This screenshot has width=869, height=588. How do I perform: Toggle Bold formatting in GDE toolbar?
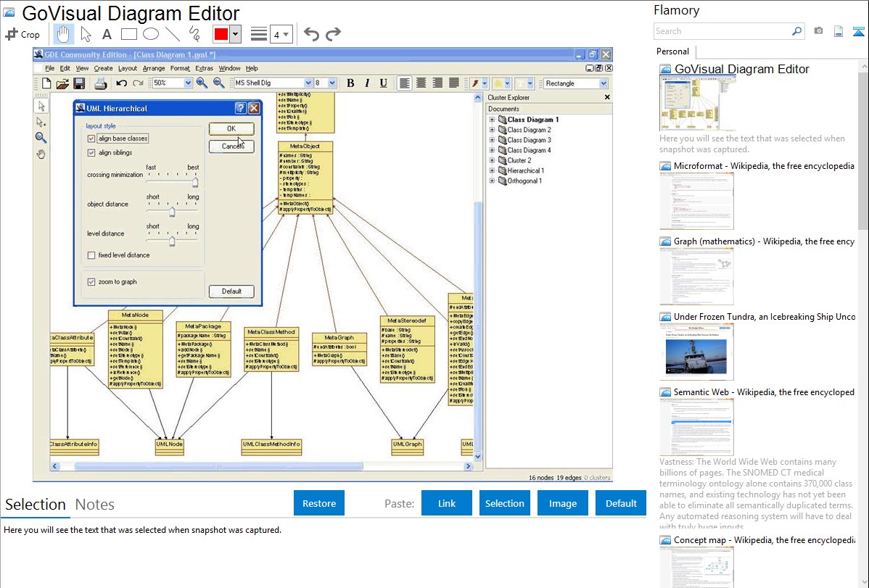(x=350, y=83)
